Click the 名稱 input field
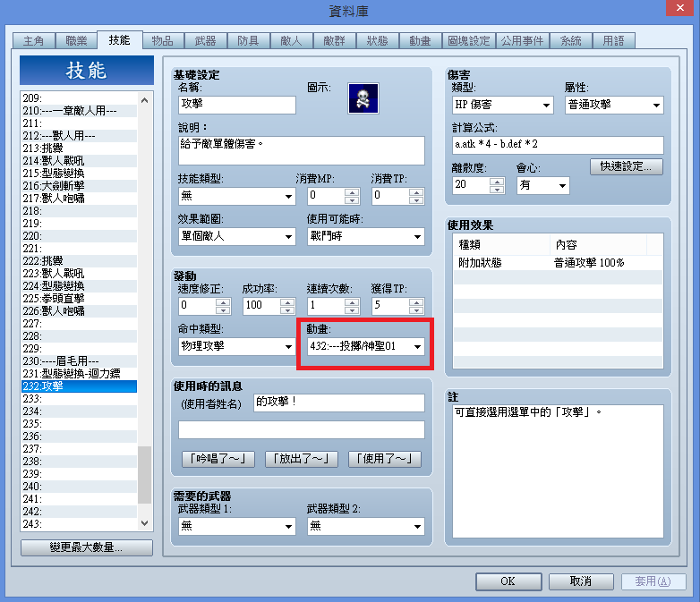Viewport: 700px width, 602px height. coord(236,105)
